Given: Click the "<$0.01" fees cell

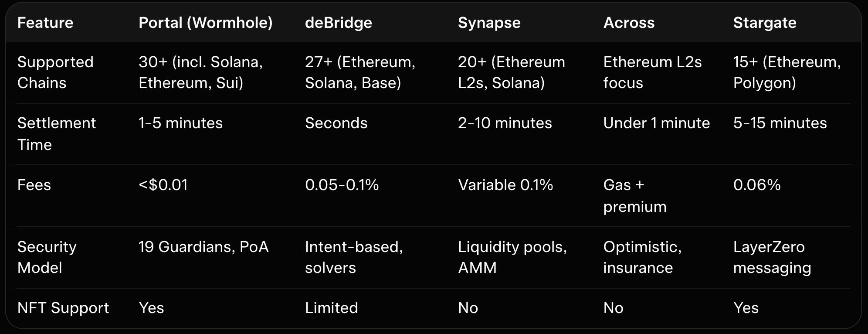Looking at the screenshot, I should [163, 185].
